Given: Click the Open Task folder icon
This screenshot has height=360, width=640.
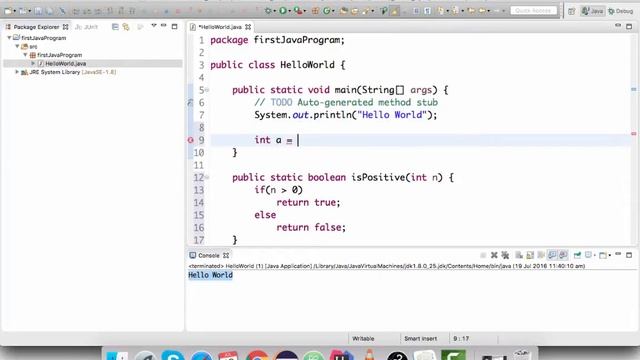Looking at the screenshot, I should point(354,11).
